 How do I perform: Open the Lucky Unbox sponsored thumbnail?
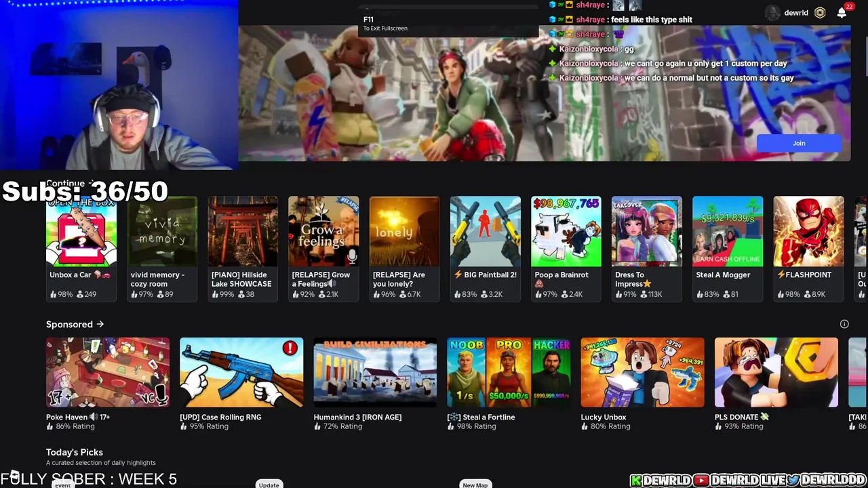(x=643, y=372)
